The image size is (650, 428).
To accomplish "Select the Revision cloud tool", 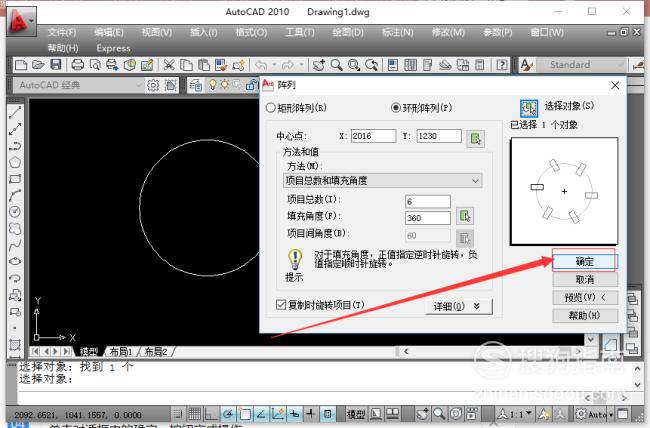I will click(x=15, y=229).
